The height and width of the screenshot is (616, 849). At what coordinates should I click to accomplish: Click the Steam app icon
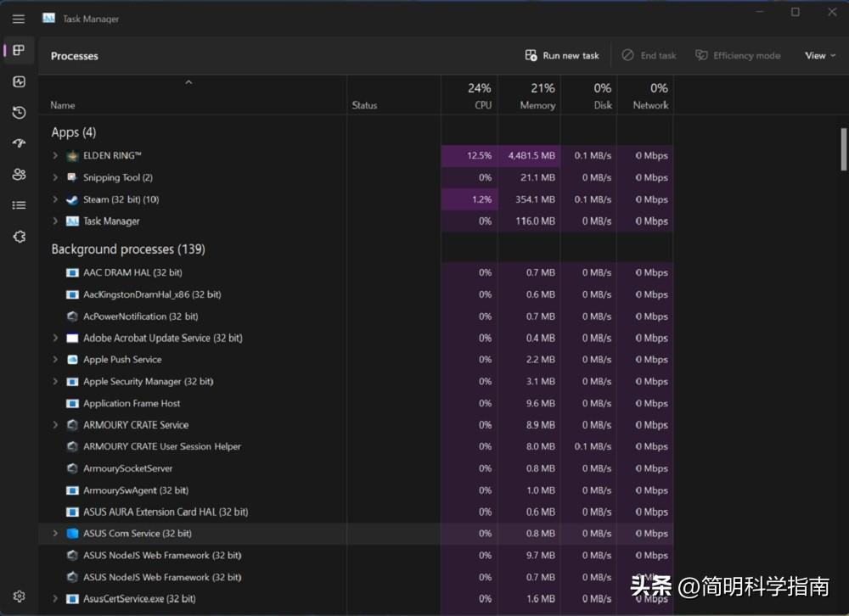point(72,199)
